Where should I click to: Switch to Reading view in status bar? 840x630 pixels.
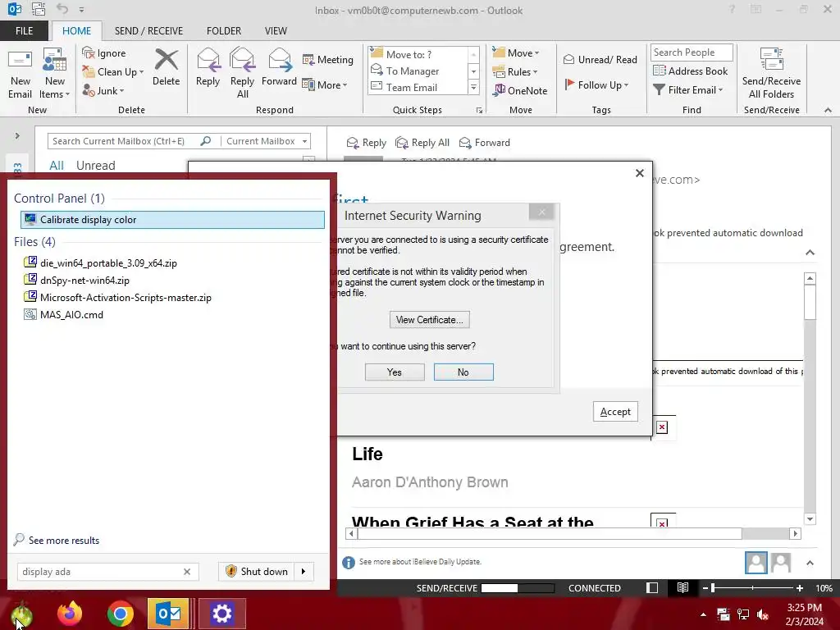coord(682,587)
